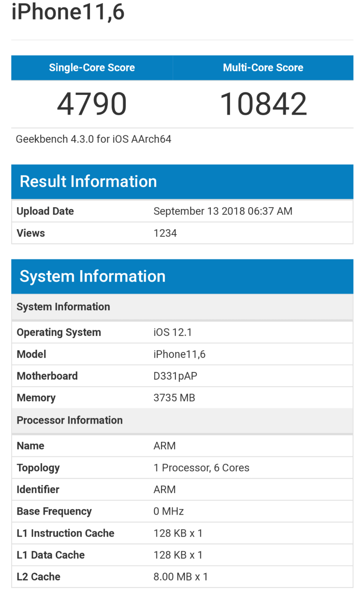Screen dimensions: 364x596
Task: Click the L2 Cache label
Action: click(x=38, y=577)
